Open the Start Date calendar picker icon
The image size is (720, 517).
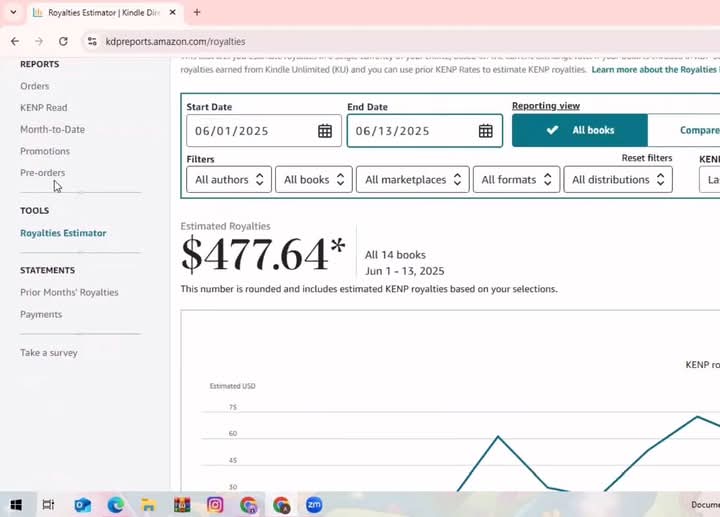click(325, 131)
